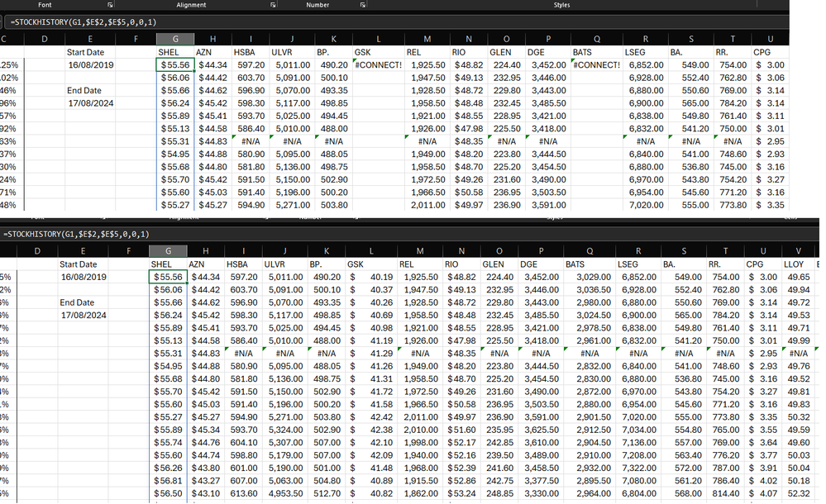Click the RIO price $53.24
Image resolution: width=826 pixels, height=504 pixels.
[461, 493]
